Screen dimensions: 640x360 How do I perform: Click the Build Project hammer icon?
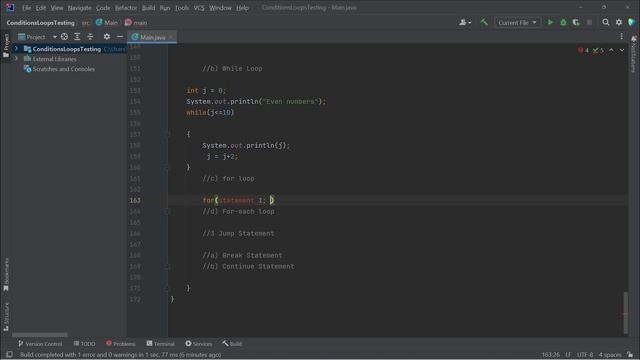pos(484,22)
